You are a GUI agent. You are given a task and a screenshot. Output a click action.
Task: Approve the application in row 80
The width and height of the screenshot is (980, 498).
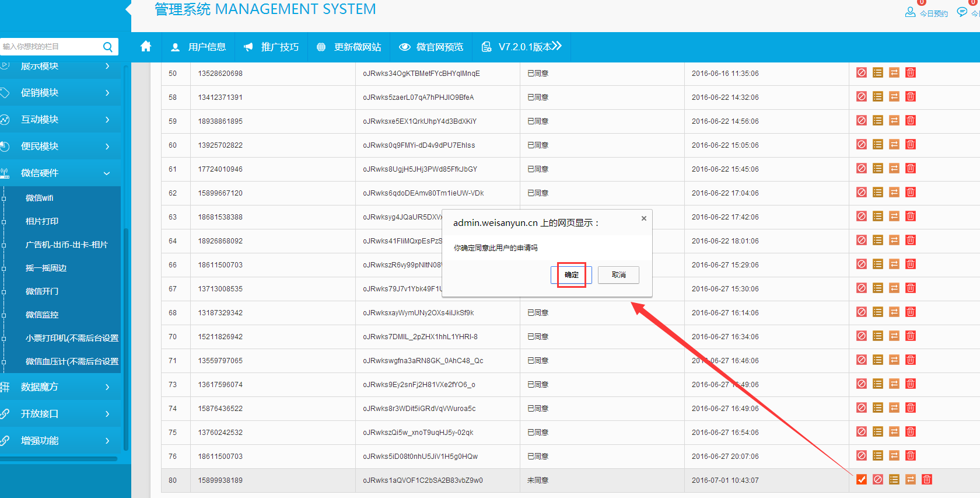point(862,479)
